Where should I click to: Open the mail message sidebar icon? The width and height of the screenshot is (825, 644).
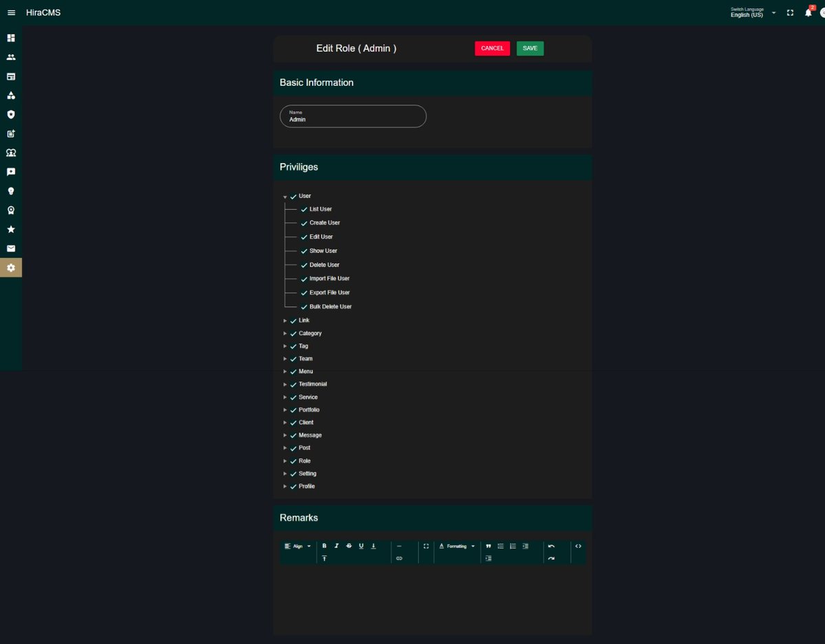coord(11,248)
